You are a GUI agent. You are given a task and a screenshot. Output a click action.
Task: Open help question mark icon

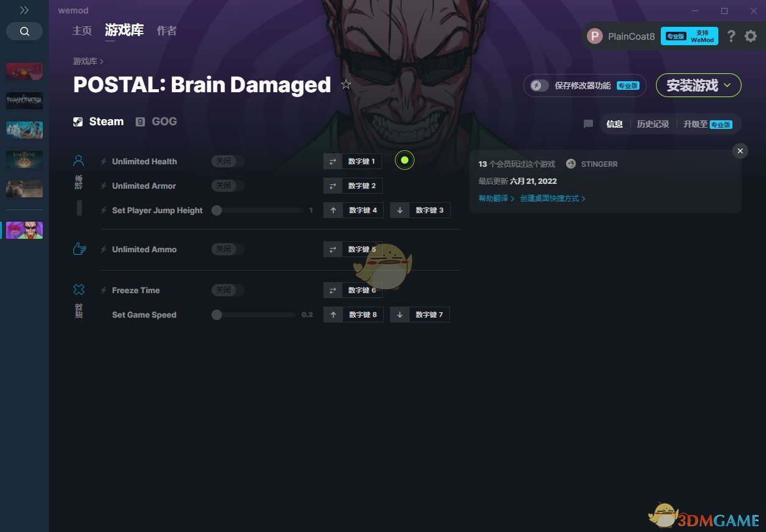(731, 37)
